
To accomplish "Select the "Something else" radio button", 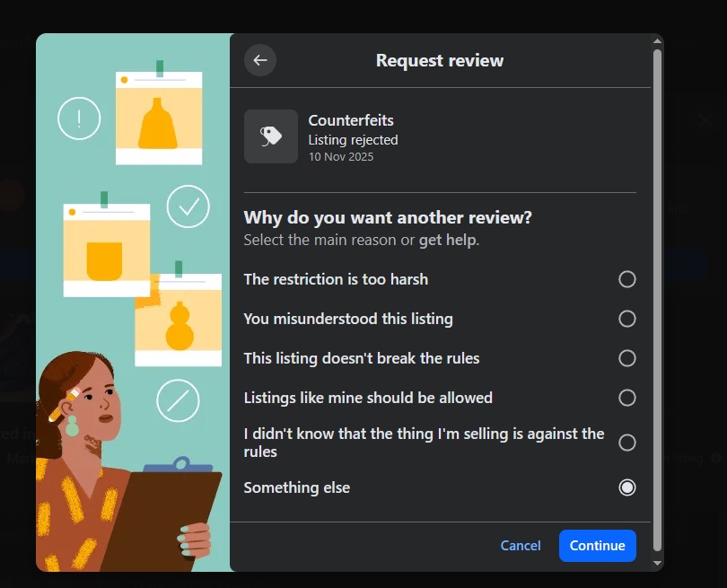I will [626, 487].
